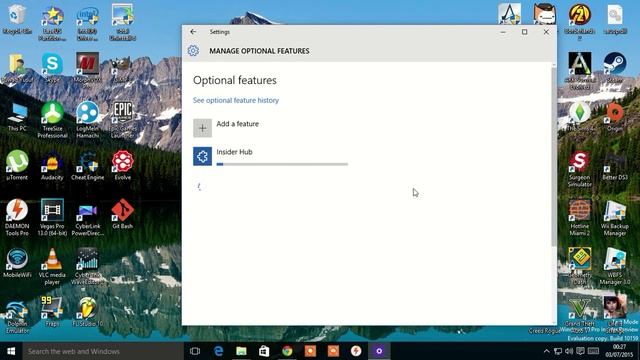Open Geometry Dash desktop shortcut
Image resolution: width=640 pixels, height=360 pixels.
[x=580, y=266]
